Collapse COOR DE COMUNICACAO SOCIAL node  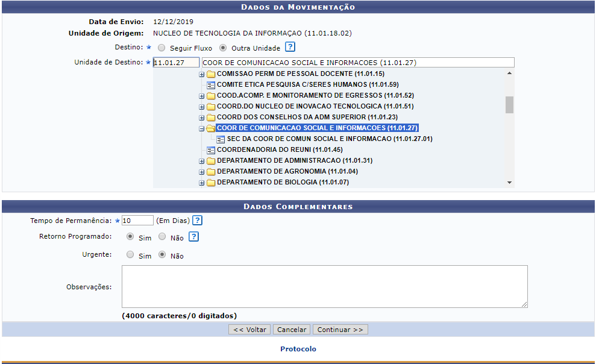(x=202, y=128)
